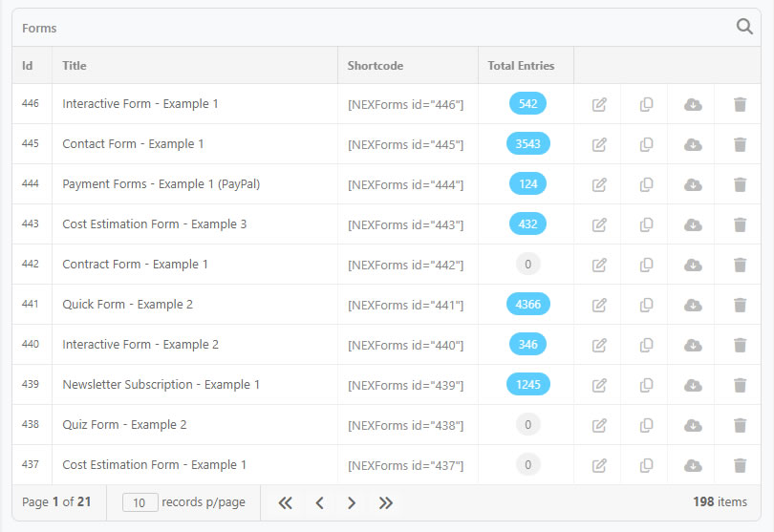The width and height of the screenshot is (774, 532).
Task: Delete the Contract Form - Example 1
Action: (x=740, y=265)
